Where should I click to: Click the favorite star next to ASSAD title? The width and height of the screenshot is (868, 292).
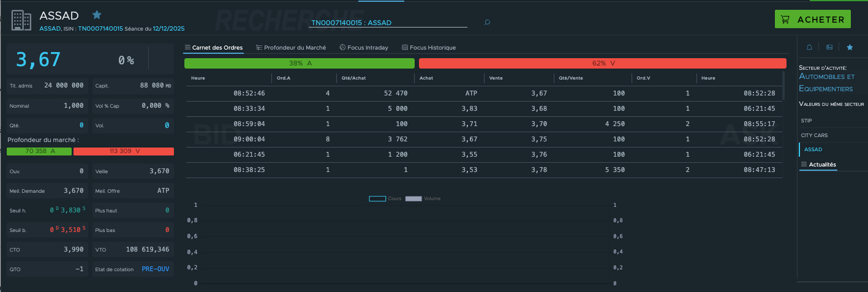(x=97, y=15)
